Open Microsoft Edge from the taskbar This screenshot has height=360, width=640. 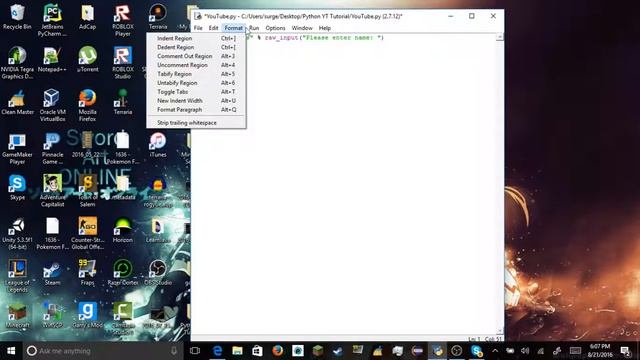[217, 351]
